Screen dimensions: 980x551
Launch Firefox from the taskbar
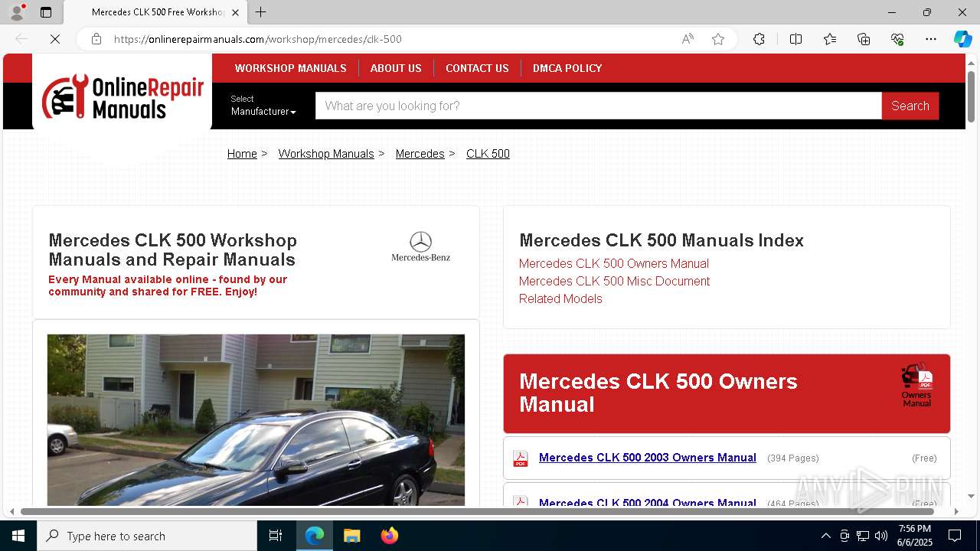pyautogui.click(x=389, y=536)
